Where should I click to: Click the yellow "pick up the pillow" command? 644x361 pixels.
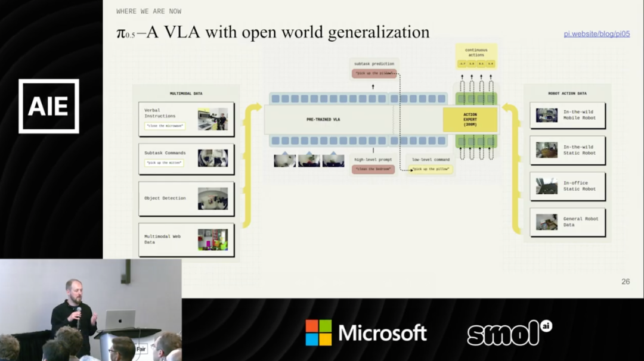431,169
